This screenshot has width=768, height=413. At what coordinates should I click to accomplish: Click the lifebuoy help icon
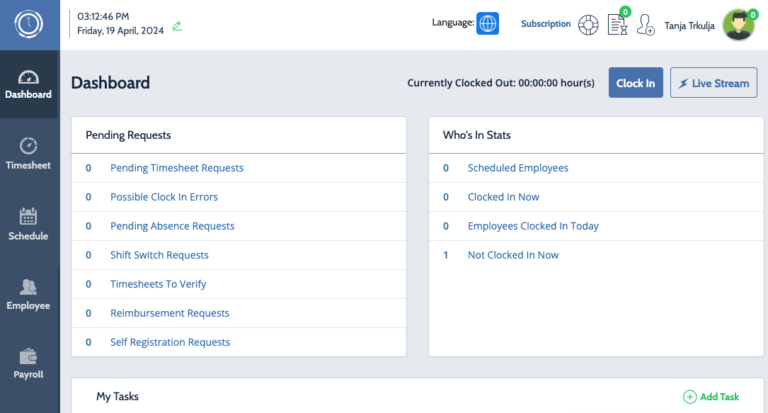(x=588, y=24)
